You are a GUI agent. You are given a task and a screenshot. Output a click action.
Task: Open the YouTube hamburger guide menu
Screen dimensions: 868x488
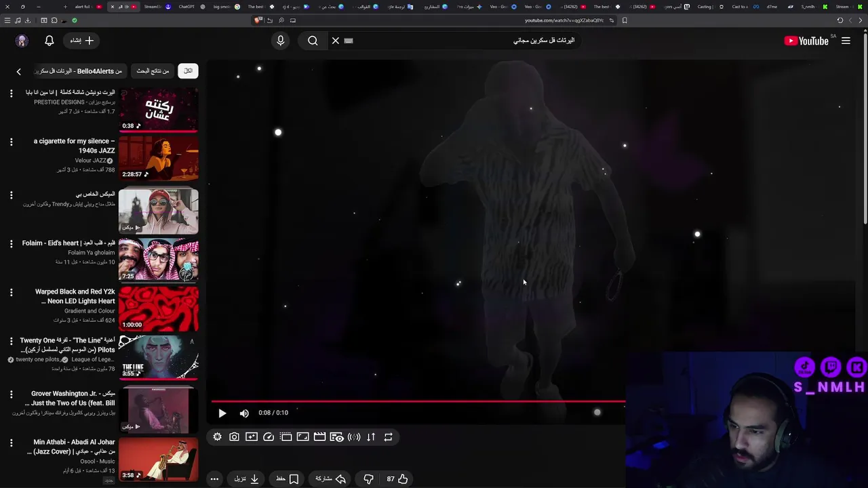(846, 41)
